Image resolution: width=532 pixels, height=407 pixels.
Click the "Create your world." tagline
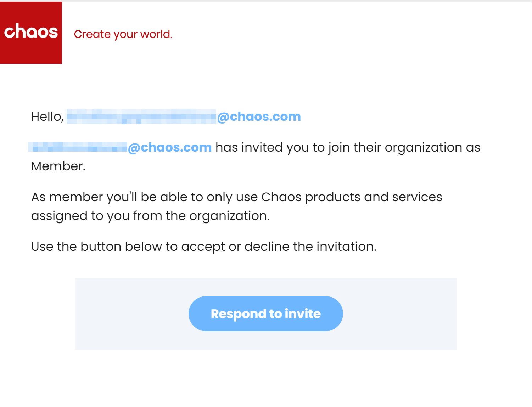[123, 34]
